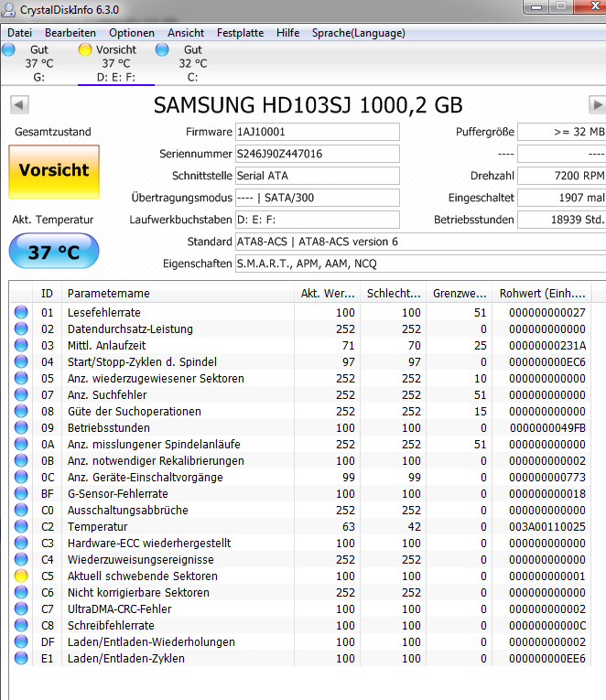Select the C: drive tab at 32 °C
Screen dimensions: 606x700
click(x=193, y=63)
